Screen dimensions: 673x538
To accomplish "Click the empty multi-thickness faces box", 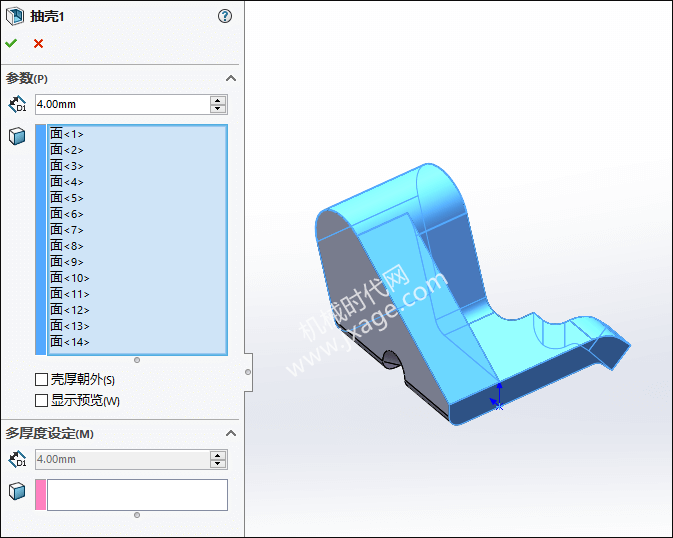I will (137, 495).
